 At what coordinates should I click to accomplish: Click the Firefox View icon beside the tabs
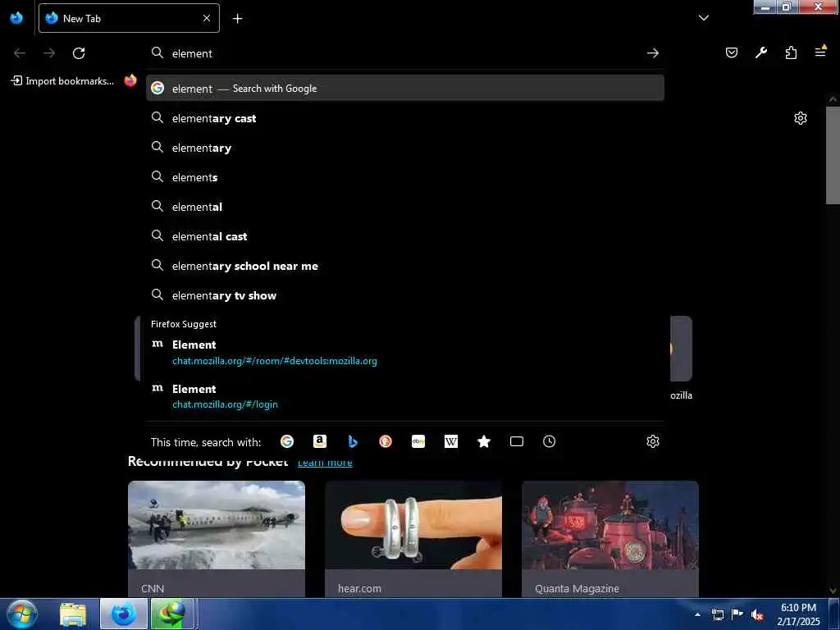coord(16,18)
